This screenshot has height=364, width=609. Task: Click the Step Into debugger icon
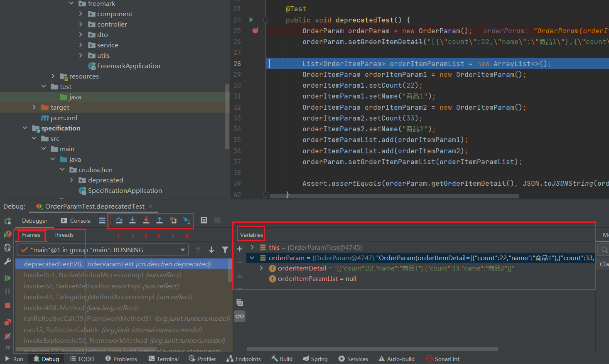(133, 220)
